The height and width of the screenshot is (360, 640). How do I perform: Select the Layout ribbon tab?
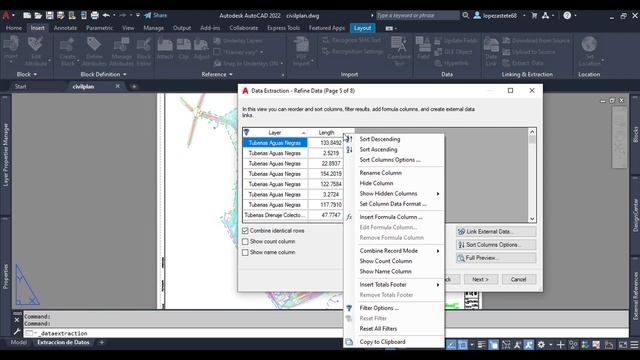(362, 28)
